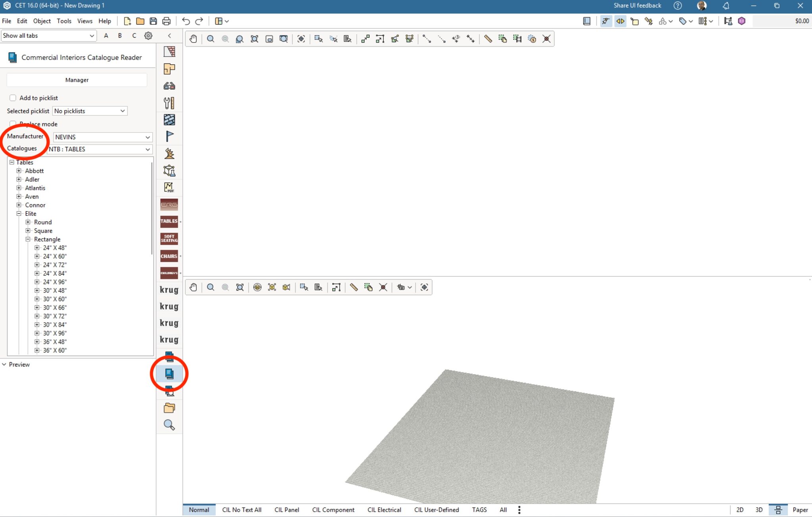Click the Undo arrow
The width and height of the screenshot is (812, 517).
(186, 21)
